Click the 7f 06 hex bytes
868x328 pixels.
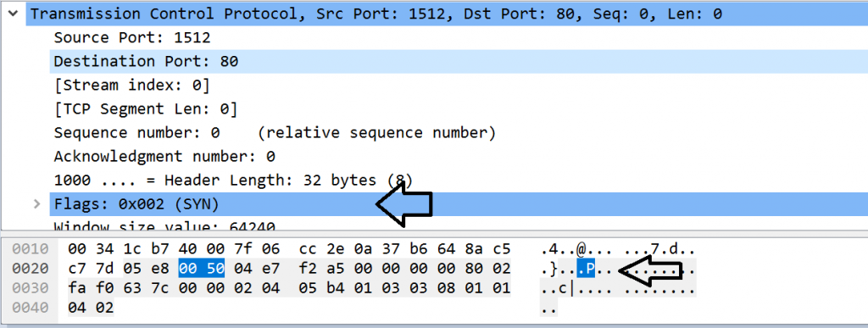pos(257,249)
